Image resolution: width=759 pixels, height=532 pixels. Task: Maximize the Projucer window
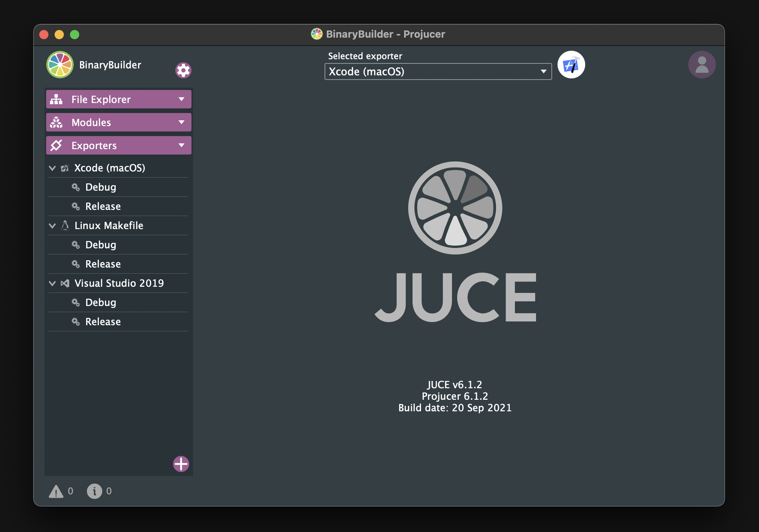click(75, 35)
